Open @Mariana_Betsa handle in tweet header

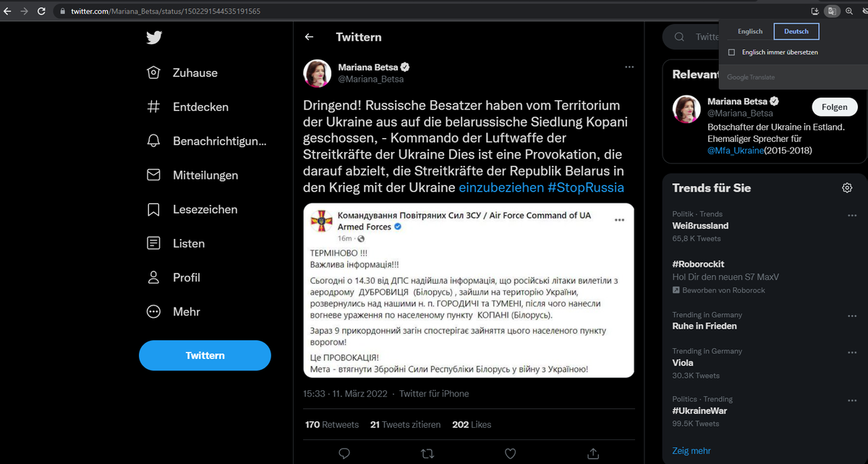(x=370, y=80)
